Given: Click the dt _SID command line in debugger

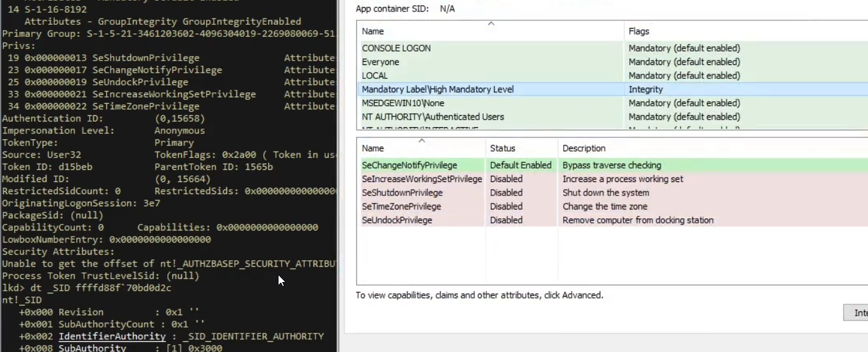Looking at the screenshot, I should 86,288.
